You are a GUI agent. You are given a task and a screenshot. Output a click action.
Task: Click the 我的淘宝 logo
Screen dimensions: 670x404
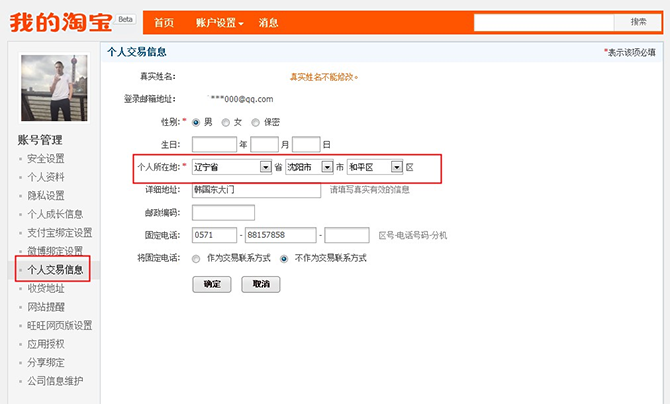point(61,22)
